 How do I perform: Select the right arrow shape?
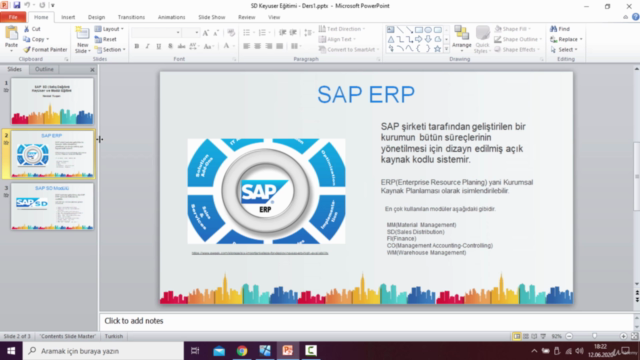pyautogui.click(x=419, y=40)
